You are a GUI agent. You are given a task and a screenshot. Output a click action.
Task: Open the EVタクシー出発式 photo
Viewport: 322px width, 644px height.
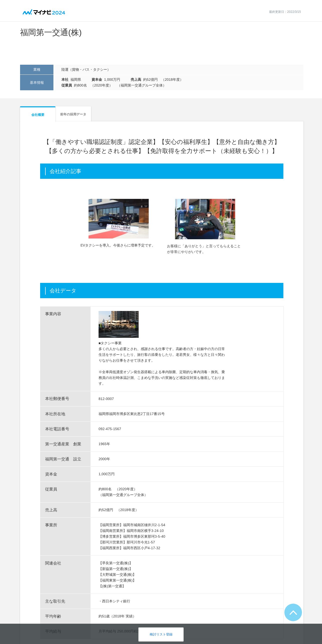click(x=119, y=219)
